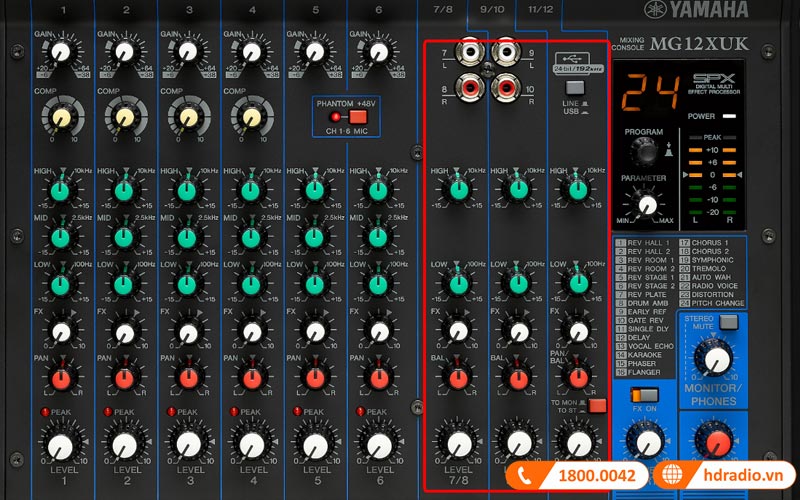This screenshot has height=500, width=800.
Task: Click channel 1 FX send knob
Action: pos(61,332)
